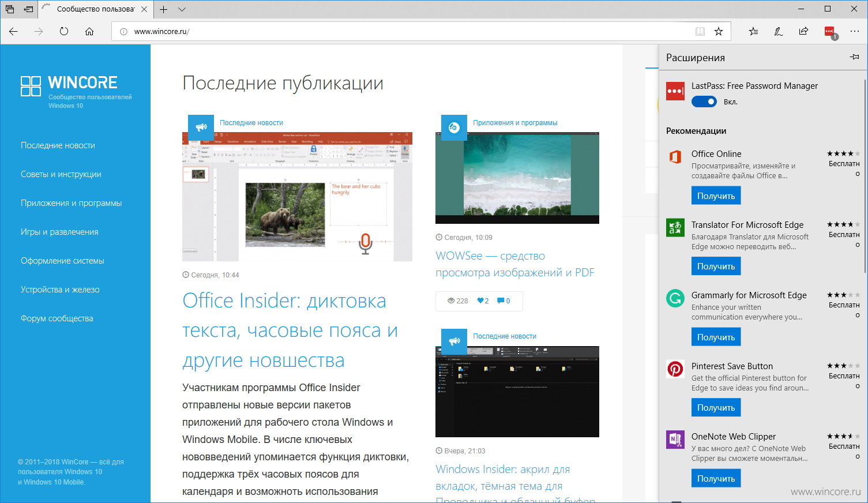Click the site info icon in address bar
Screen dimensions: 868x503
pos(123,32)
